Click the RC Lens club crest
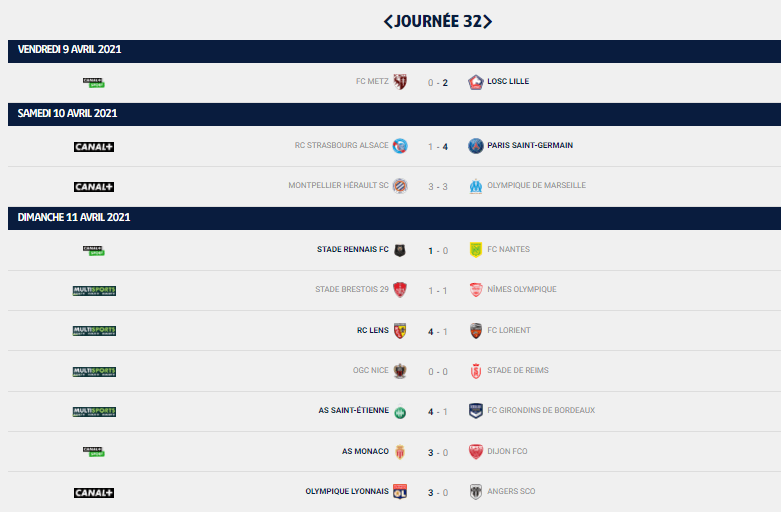Screen dimensions: 781x512 click(x=400, y=331)
